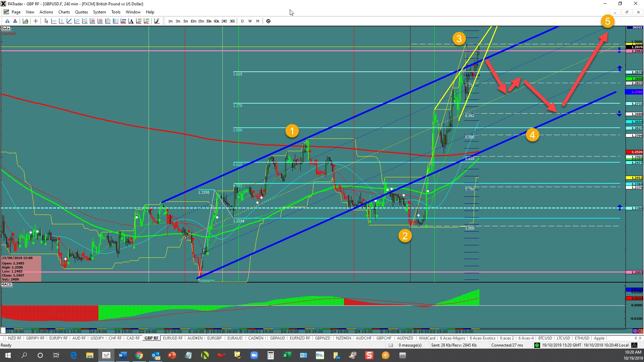Screen dimensions: 644x362
Task: Click the PRT levels tool icon
Action: 139,21
